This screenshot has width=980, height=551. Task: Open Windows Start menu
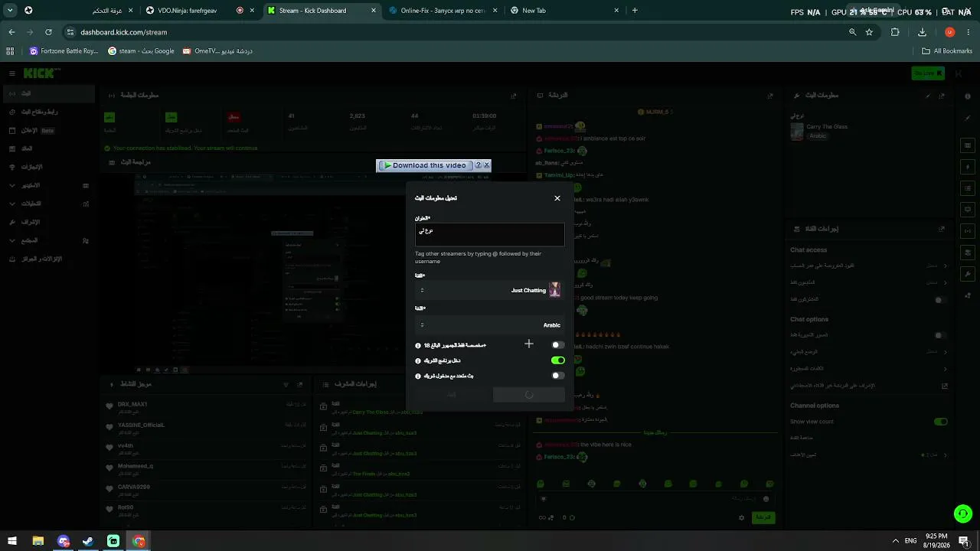click(12, 541)
